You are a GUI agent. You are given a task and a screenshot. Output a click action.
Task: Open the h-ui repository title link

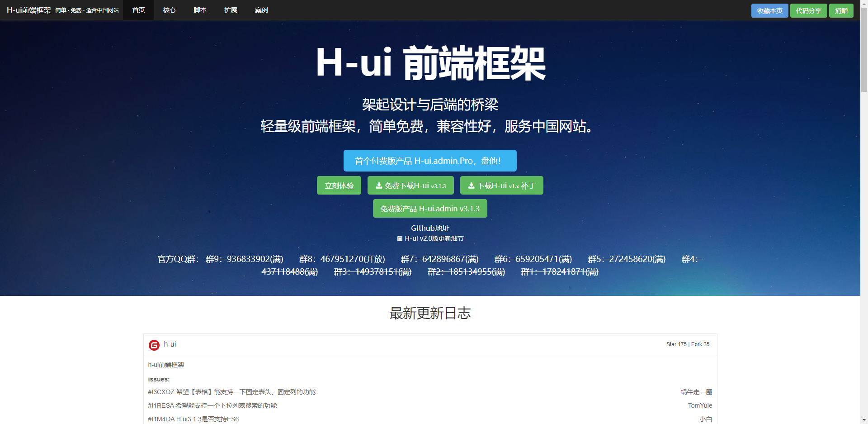coord(170,344)
